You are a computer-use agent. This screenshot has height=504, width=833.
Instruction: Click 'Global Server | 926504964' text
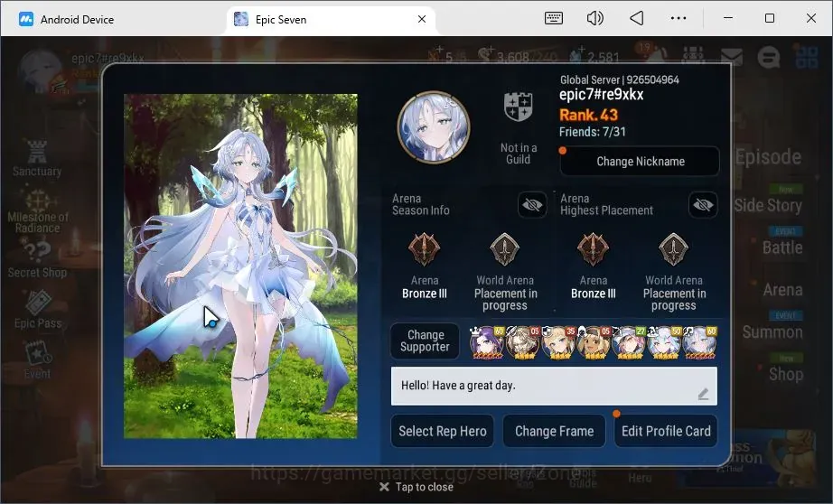[620, 79]
